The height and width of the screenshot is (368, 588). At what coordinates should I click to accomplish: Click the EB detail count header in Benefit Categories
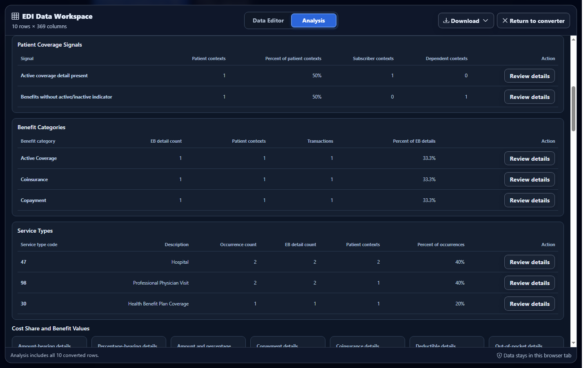pyautogui.click(x=166, y=141)
